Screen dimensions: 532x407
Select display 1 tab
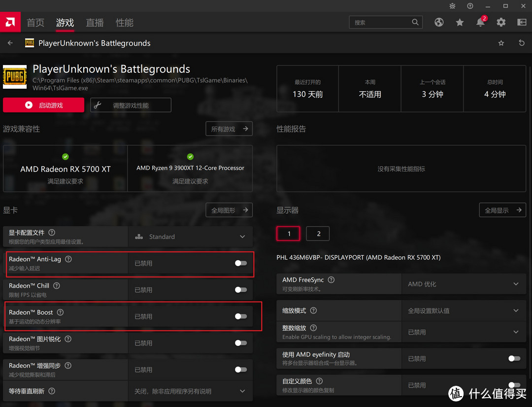[x=288, y=234]
